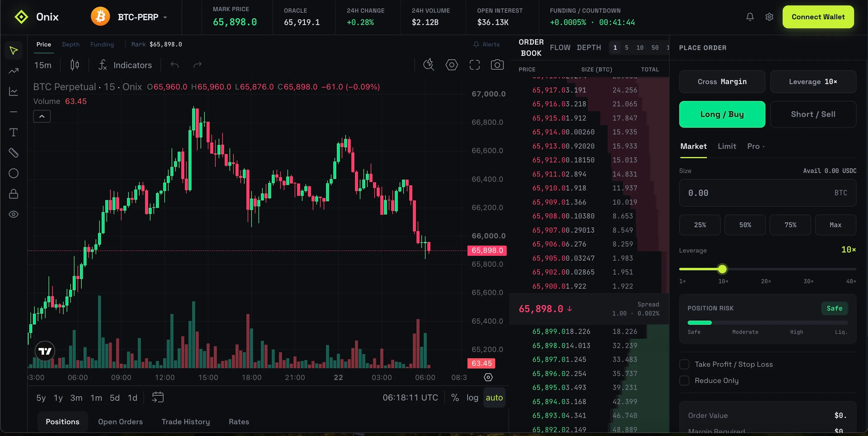The width and height of the screenshot is (868, 436).
Task: Expand Pro order types dropdown
Action: [756, 146]
